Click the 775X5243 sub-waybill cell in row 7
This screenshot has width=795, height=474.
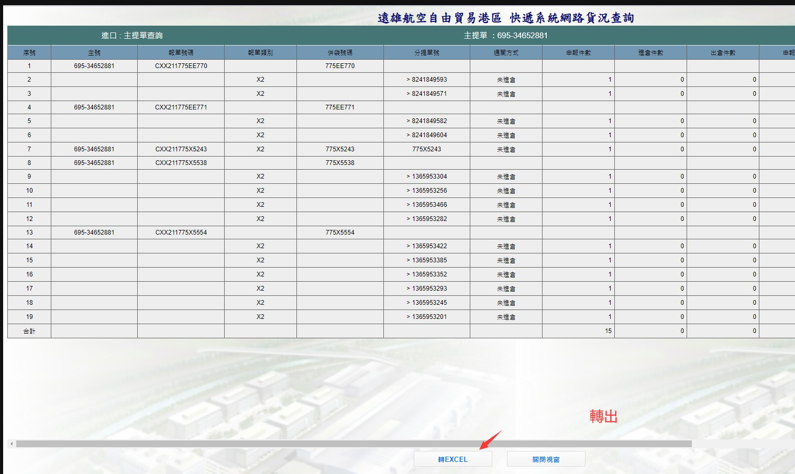(x=426, y=149)
